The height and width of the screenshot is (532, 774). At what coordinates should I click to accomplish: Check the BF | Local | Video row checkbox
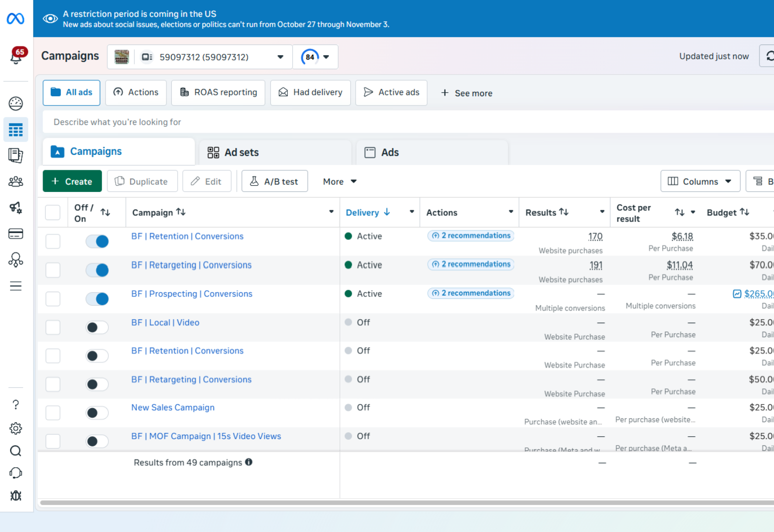click(x=53, y=327)
